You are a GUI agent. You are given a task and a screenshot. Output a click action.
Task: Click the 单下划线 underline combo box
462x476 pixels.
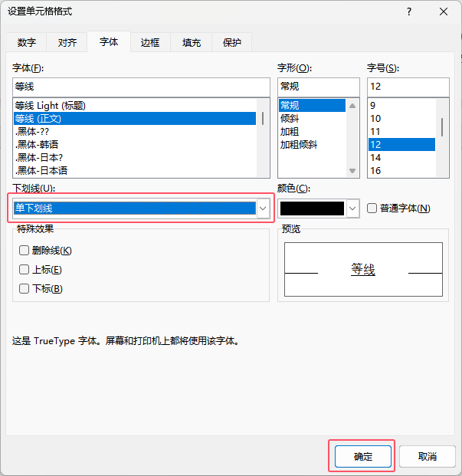pos(141,208)
